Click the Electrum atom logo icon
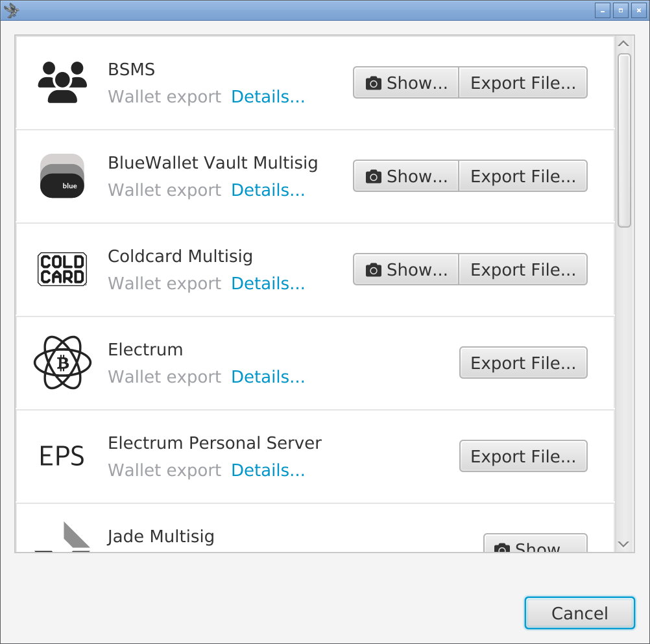Screen dimensions: 650x644 (62, 363)
